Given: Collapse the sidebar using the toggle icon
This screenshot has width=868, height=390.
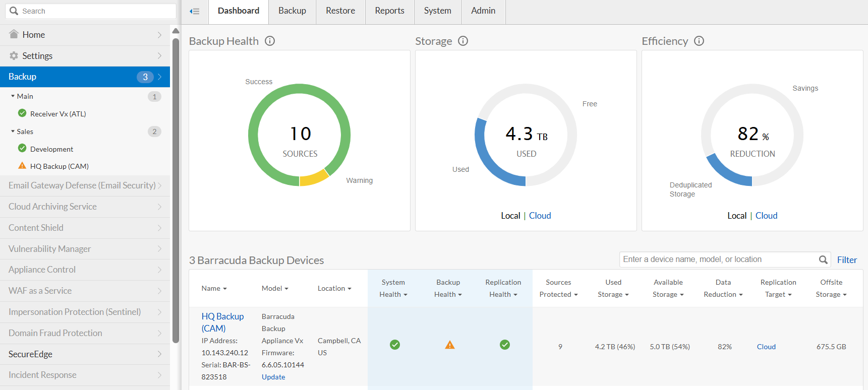Looking at the screenshot, I should click(195, 11).
